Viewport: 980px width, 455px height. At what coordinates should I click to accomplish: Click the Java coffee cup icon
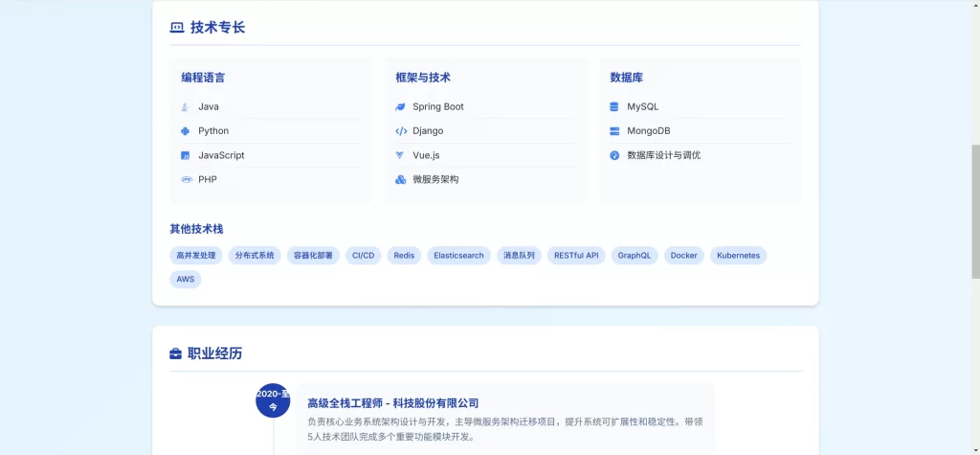click(x=185, y=107)
